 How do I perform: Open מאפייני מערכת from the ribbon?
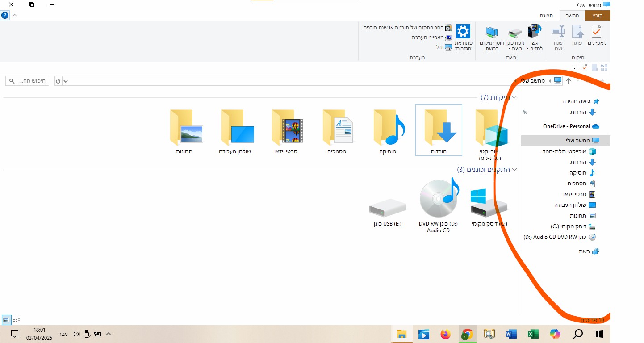pos(432,38)
